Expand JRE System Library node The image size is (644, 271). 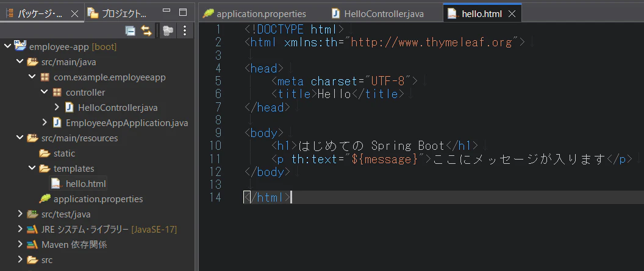(x=20, y=229)
